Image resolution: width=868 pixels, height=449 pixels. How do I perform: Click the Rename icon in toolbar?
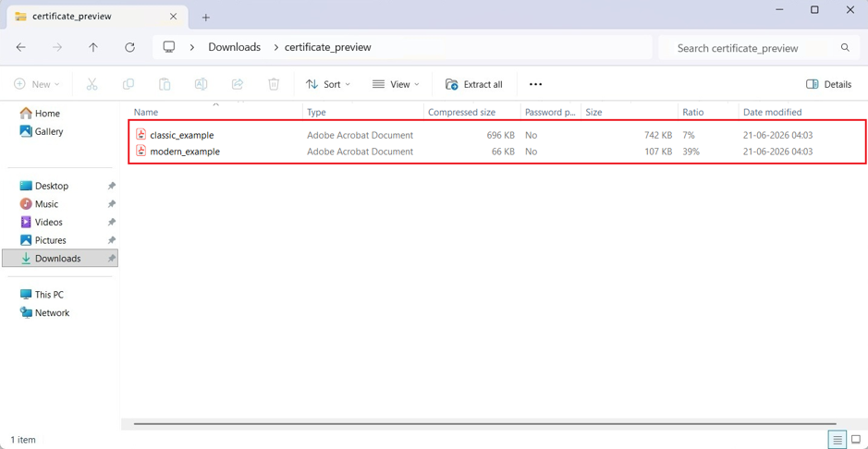201,84
